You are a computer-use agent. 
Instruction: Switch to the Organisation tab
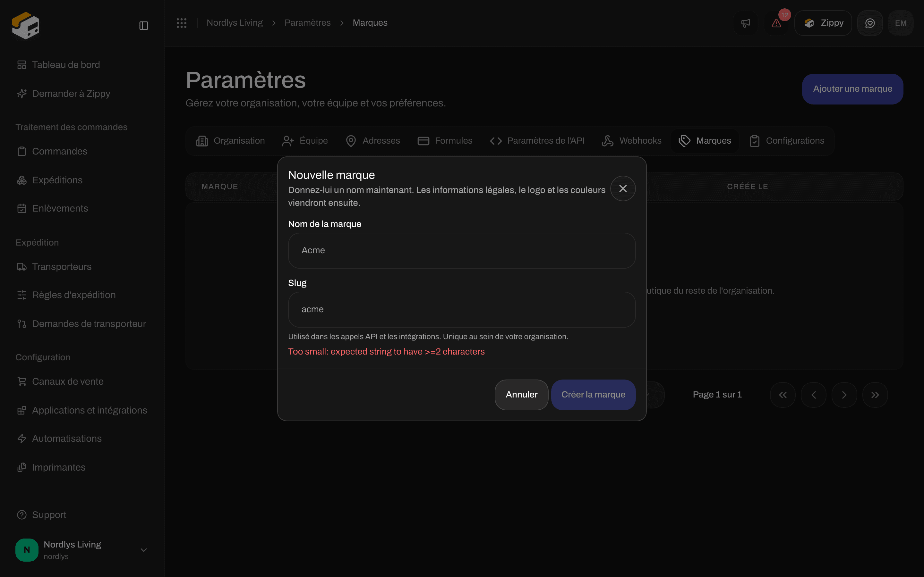coord(230,141)
